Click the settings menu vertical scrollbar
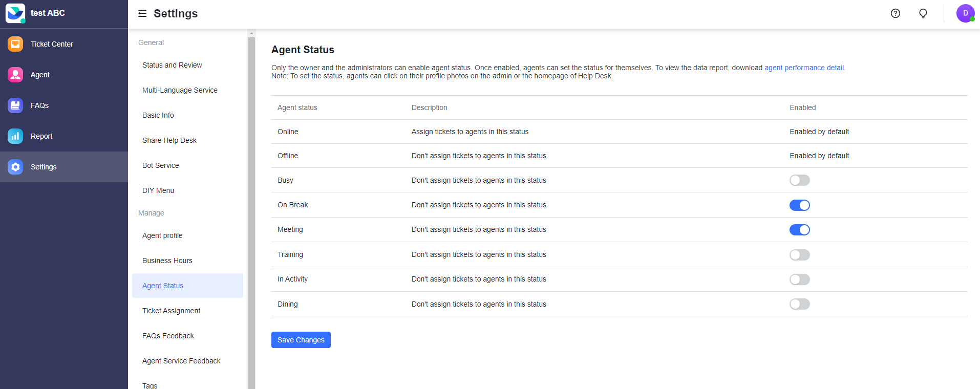The image size is (980, 389). (x=251, y=205)
